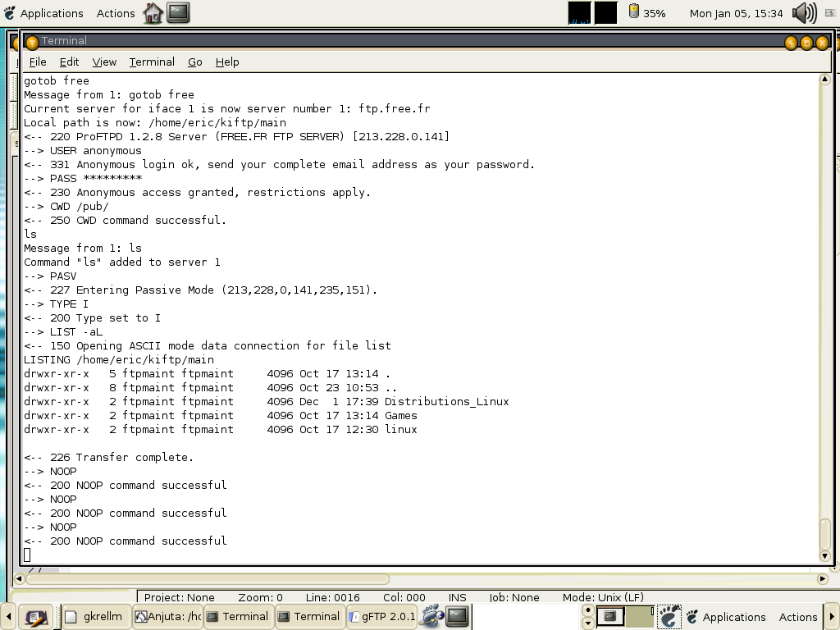Open the File menu
Viewport: 840px width, 630px height.
(38, 62)
